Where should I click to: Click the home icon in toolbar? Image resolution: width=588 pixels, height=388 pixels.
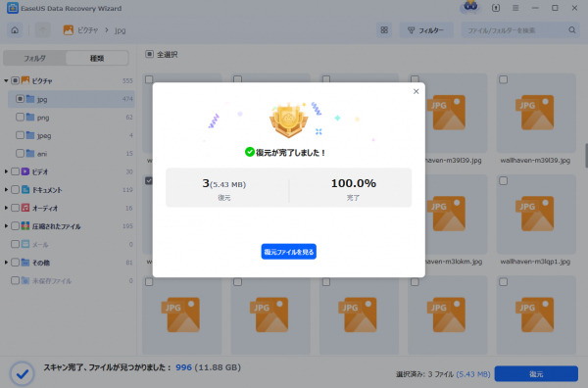(x=15, y=30)
